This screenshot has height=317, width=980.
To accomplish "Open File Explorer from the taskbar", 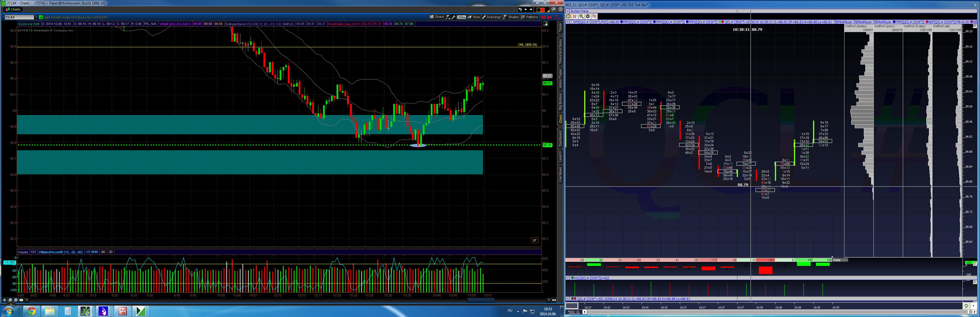I will 50,311.
